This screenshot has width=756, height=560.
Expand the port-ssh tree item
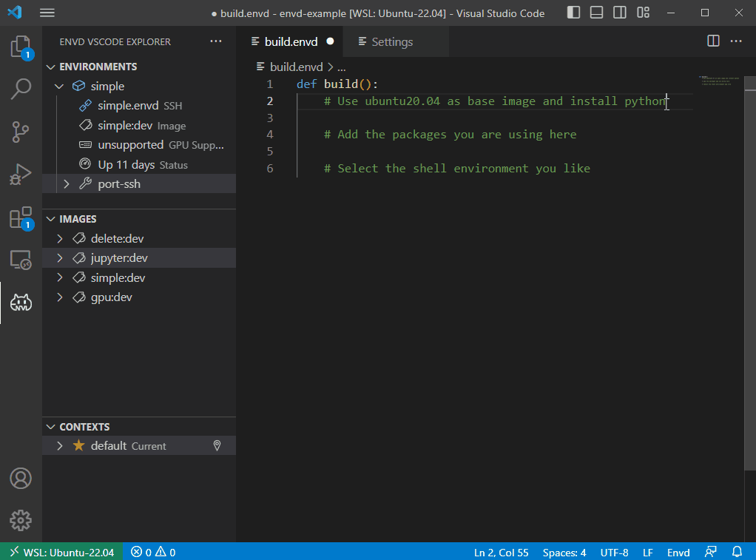(x=67, y=183)
